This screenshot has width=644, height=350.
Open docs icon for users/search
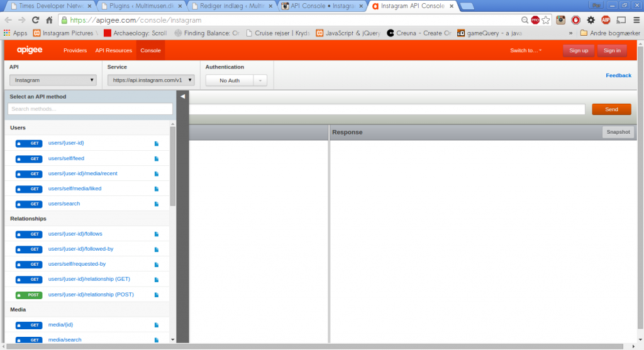click(x=157, y=204)
